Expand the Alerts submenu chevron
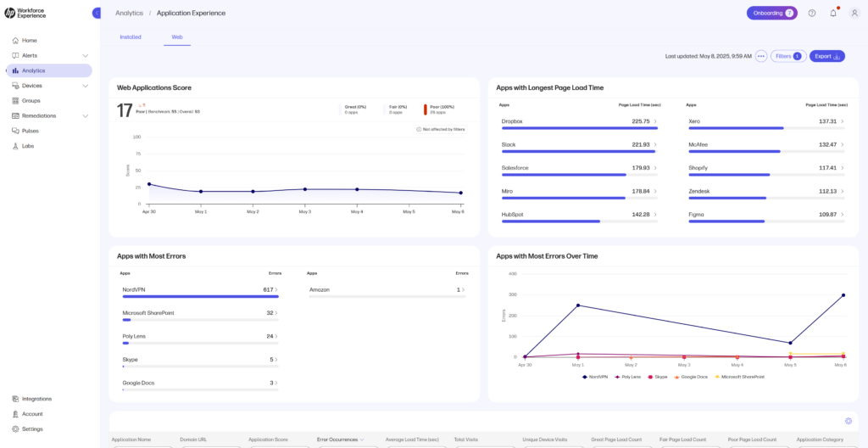This screenshot has height=448, width=868. coord(86,55)
